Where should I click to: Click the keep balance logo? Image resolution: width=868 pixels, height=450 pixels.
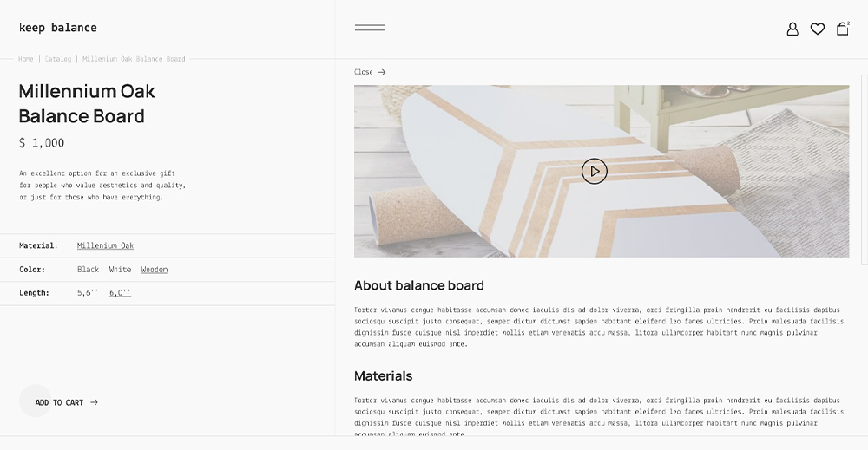click(x=57, y=28)
